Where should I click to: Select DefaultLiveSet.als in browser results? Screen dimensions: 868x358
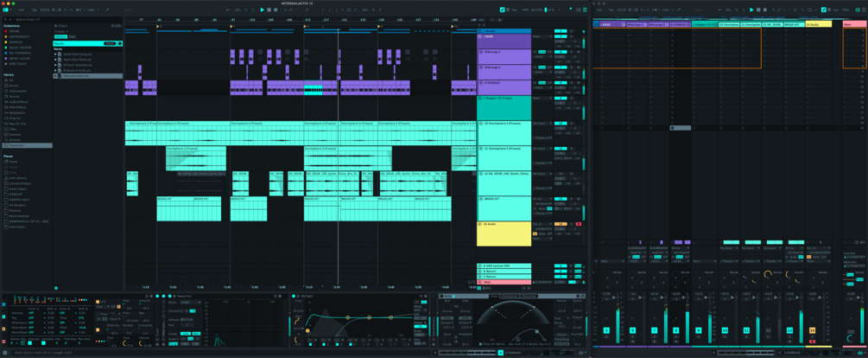point(88,76)
